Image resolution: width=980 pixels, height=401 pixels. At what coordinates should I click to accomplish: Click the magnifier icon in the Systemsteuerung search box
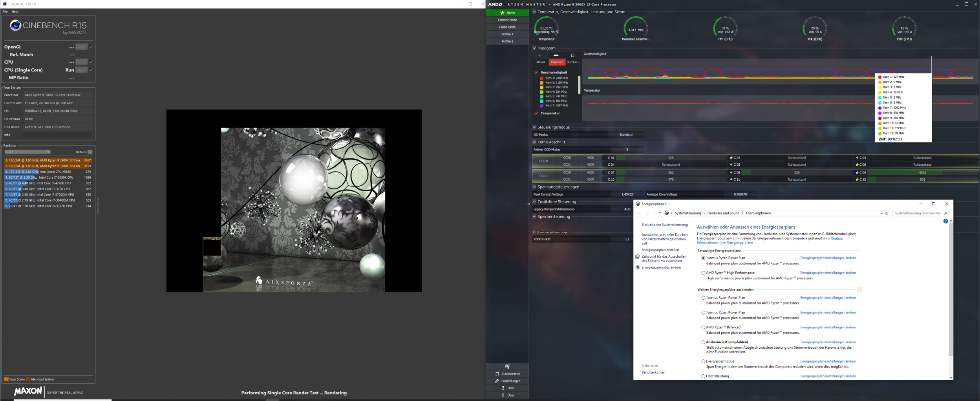(x=946, y=213)
